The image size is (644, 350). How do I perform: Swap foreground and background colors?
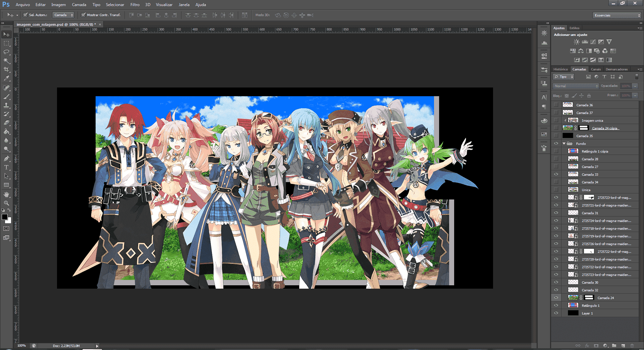click(9, 210)
